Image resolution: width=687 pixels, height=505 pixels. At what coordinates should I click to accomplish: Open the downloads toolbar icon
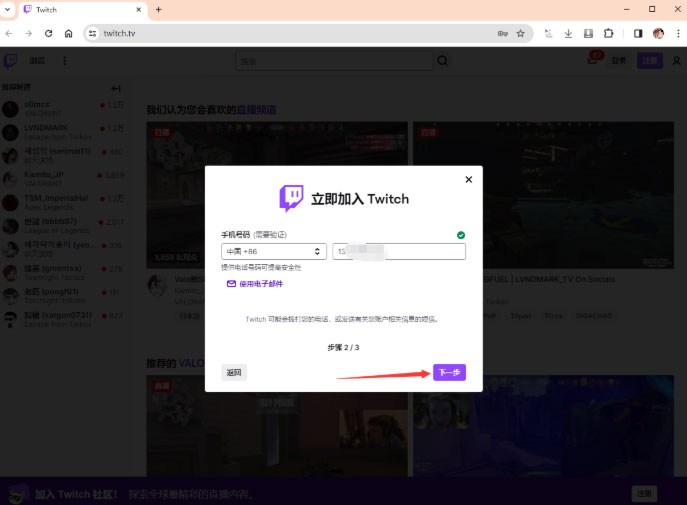(x=568, y=33)
